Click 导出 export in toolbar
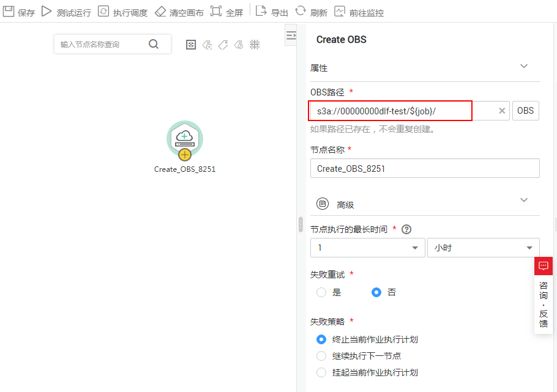Viewport: 557px width, 392px height. [272, 12]
